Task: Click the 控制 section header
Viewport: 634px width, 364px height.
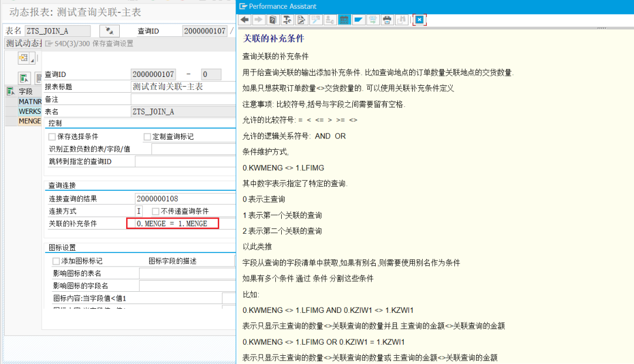Action: coord(55,123)
